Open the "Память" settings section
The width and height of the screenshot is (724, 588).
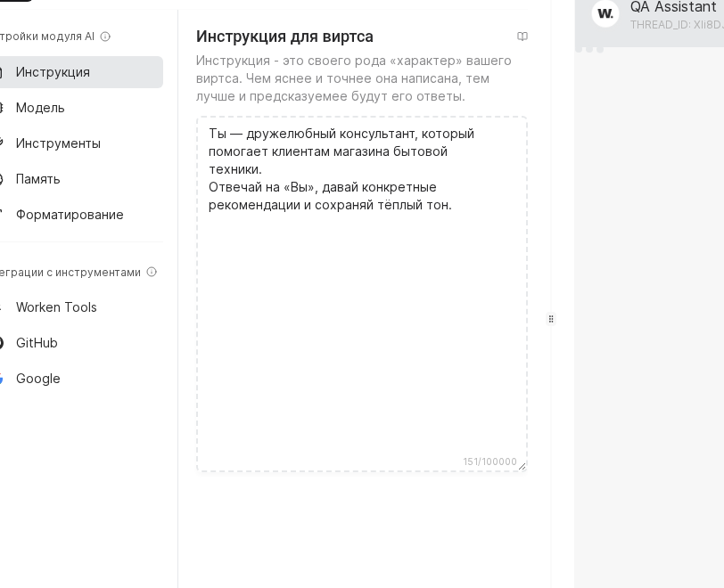38,179
